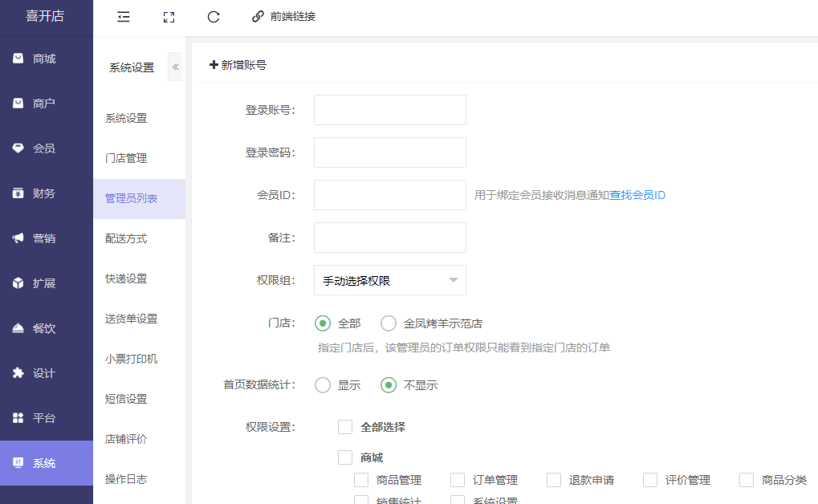Open the 商城 section in sidebar
The width and height of the screenshot is (818, 504).
[x=45, y=59]
